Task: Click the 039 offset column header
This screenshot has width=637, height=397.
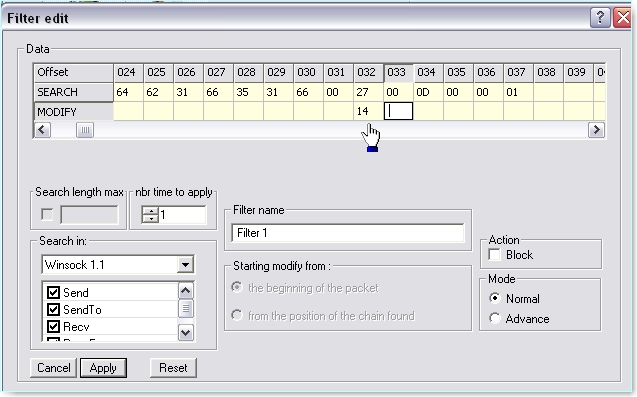Action: click(x=578, y=73)
